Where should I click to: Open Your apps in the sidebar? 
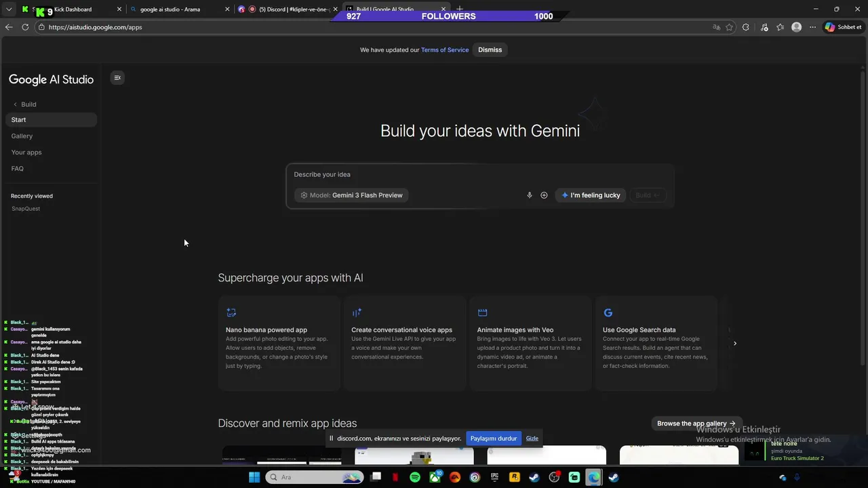(x=26, y=152)
